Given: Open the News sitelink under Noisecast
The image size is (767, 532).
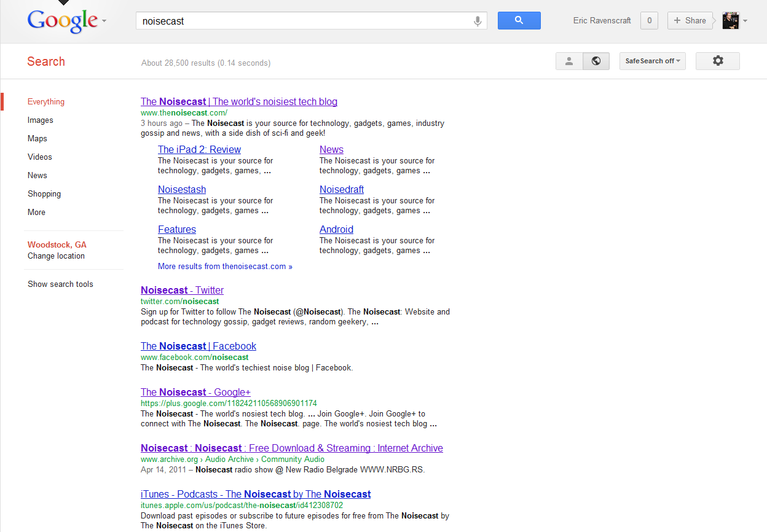Looking at the screenshot, I should [331, 150].
